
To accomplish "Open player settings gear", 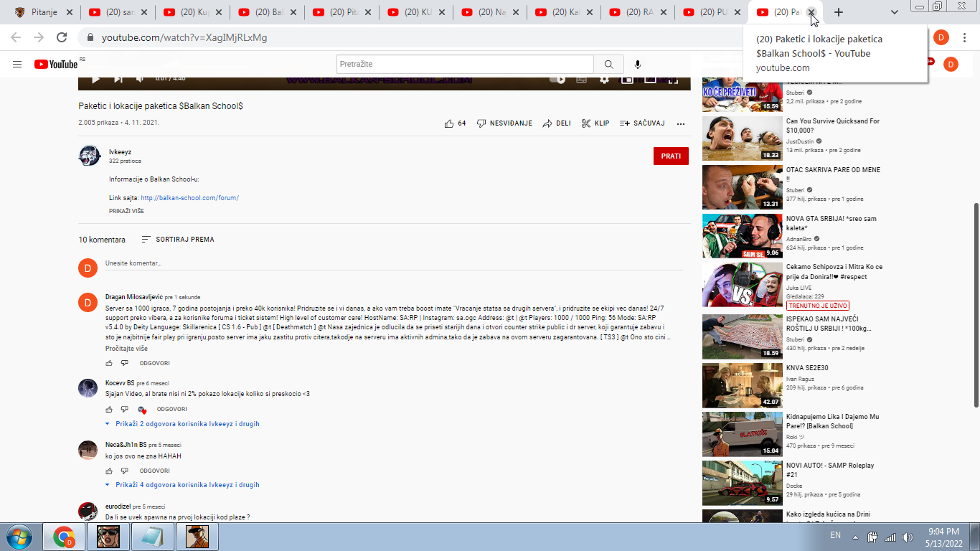I will (x=604, y=80).
